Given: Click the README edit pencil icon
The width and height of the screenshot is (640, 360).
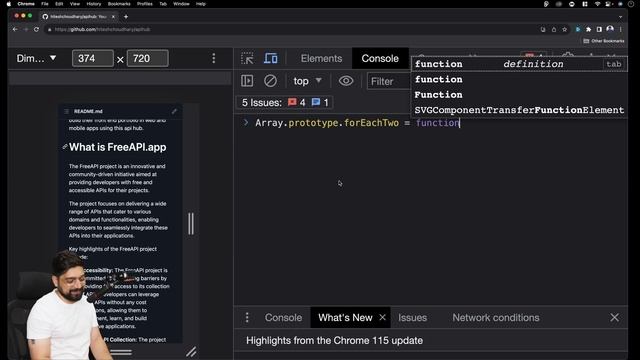Looking at the screenshot, I should [x=174, y=111].
